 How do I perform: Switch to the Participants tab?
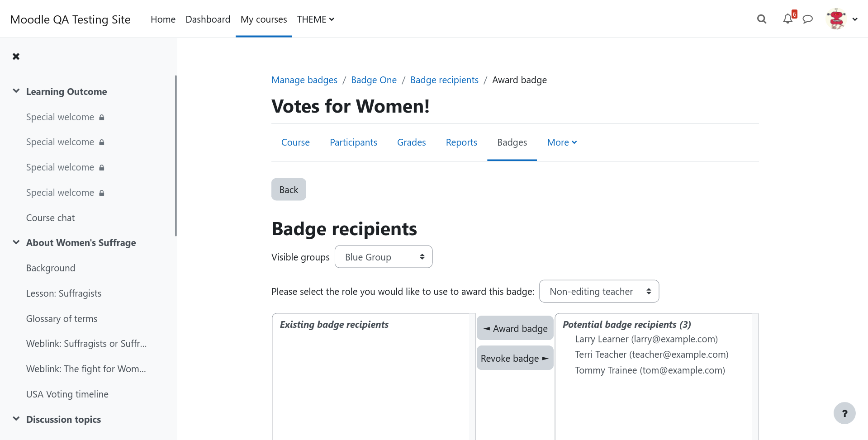[x=353, y=142]
